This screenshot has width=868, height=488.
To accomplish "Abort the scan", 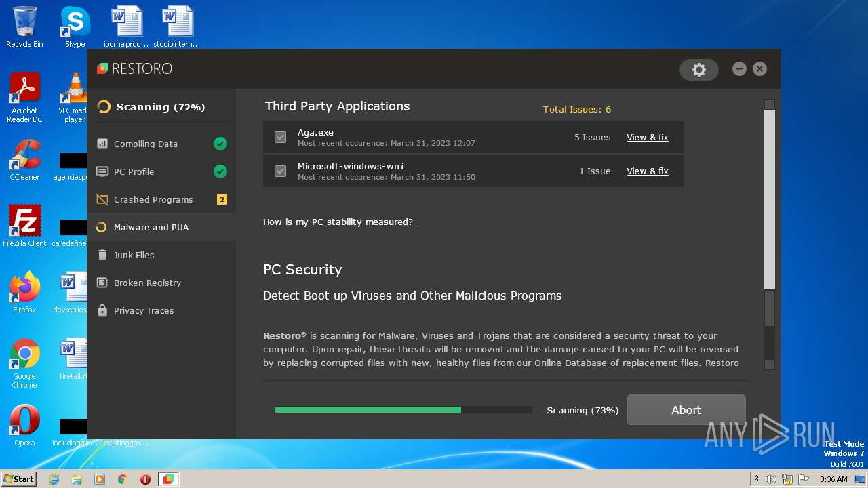I will coord(686,410).
